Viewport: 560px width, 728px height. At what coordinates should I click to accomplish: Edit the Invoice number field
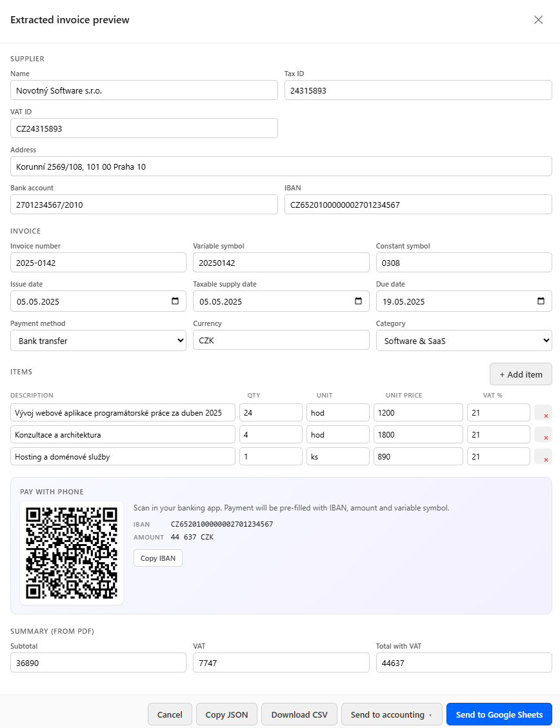(x=98, y=262)
